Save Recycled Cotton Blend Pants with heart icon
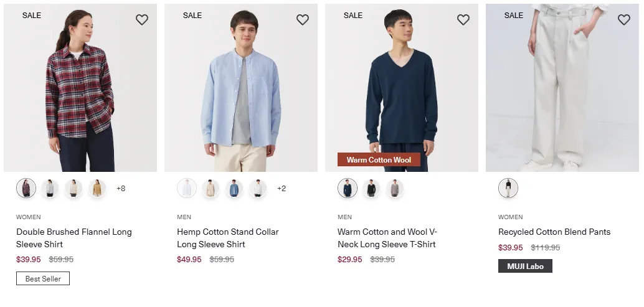 click(623, 19)
